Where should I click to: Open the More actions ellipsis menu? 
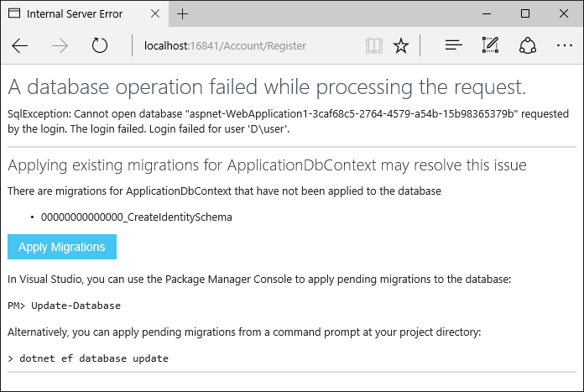pos(565,45)
